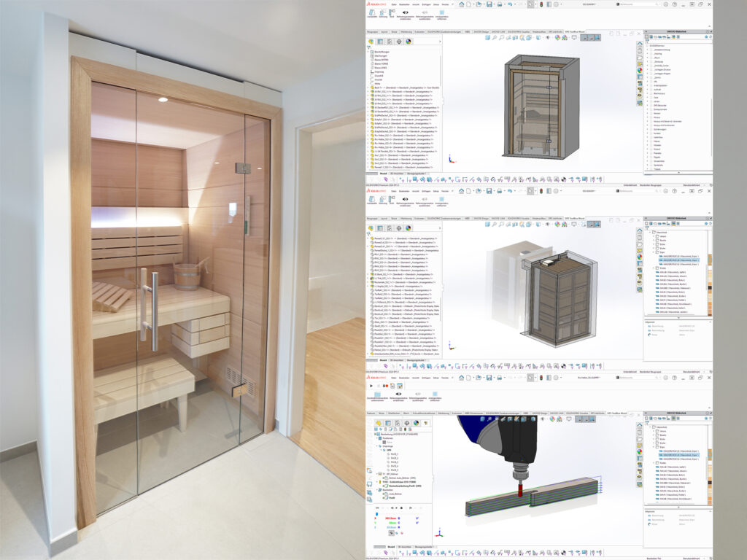747x560 pixels.
Task: Click the tree filter funnel in top window
Action: pos(368,47)
